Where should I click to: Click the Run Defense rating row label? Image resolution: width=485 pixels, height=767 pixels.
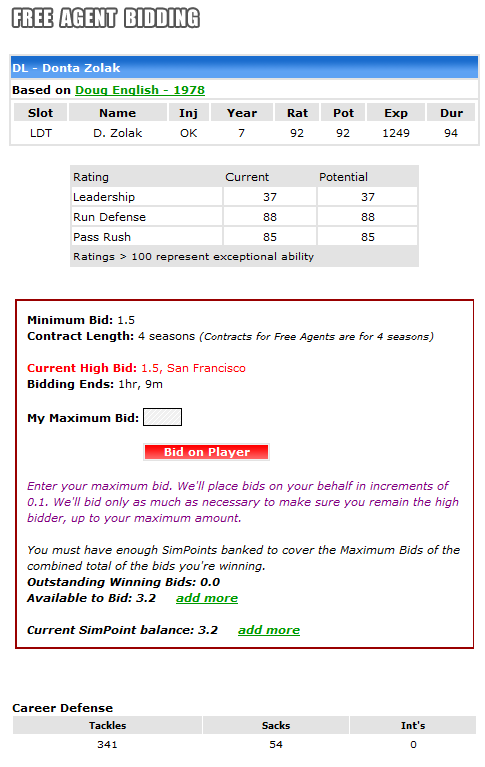coord(109,217)
